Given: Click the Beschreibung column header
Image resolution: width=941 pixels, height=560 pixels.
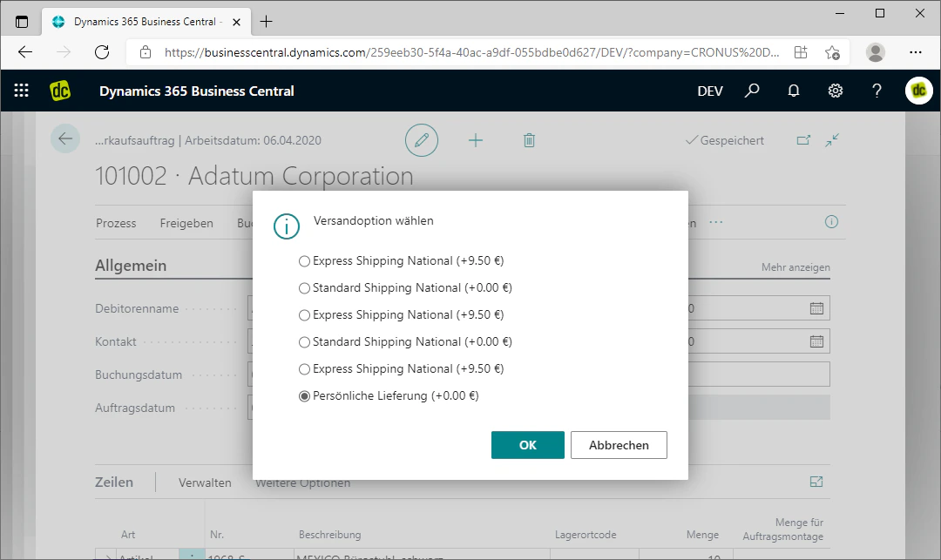Looking at the screenshot, I should [x=330, y=534].
